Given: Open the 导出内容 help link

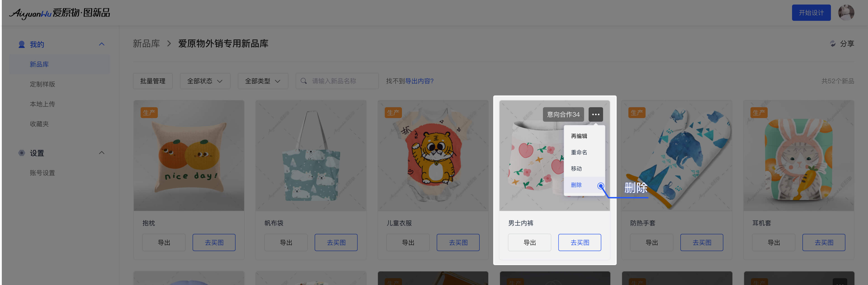Looking at the screenshot, I should click(419, 81).
